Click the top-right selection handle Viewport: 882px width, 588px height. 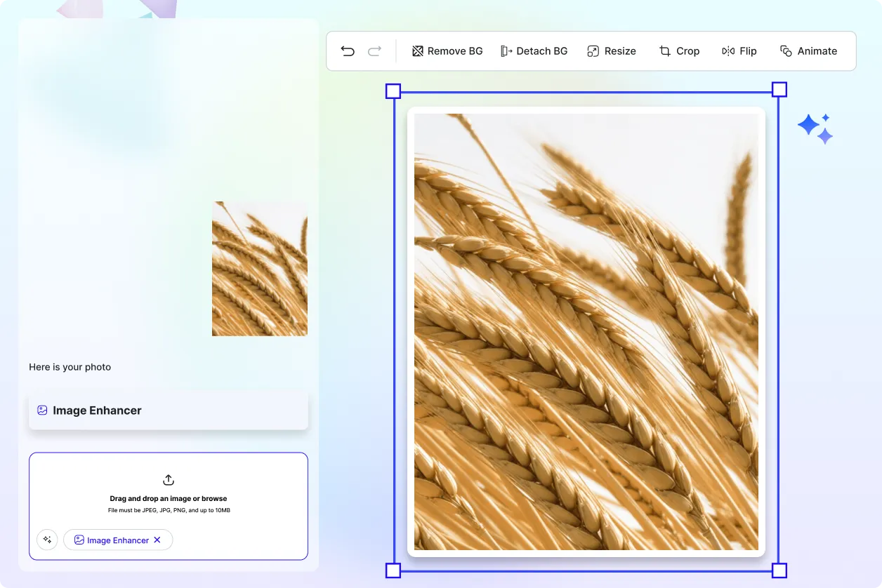(779, 90)
